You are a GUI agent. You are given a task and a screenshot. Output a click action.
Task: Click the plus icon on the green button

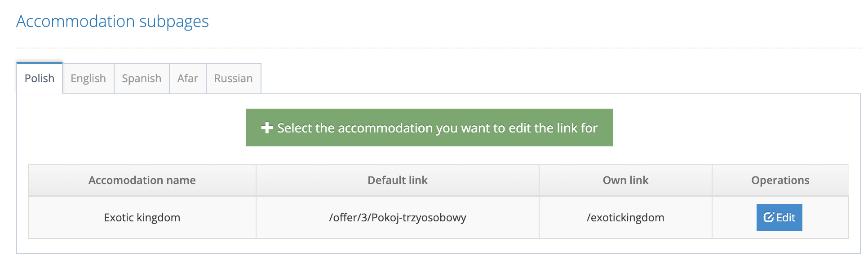tap(267, 128)
